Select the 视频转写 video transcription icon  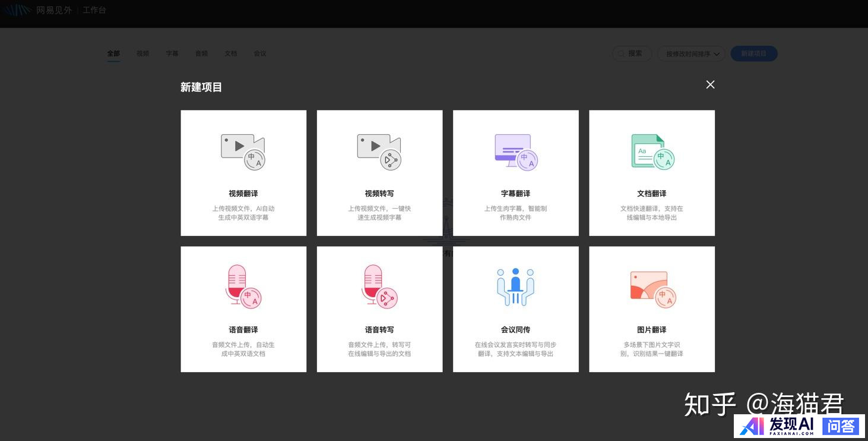tap(379, 152)
